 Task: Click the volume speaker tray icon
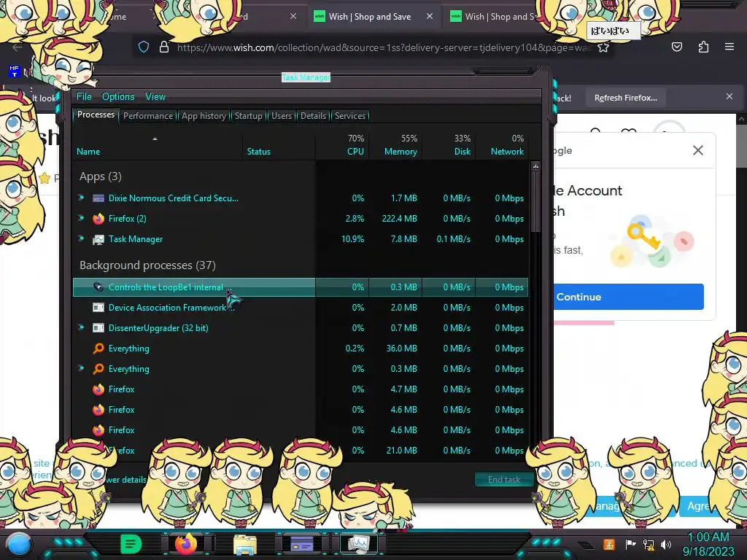point(666,544)
